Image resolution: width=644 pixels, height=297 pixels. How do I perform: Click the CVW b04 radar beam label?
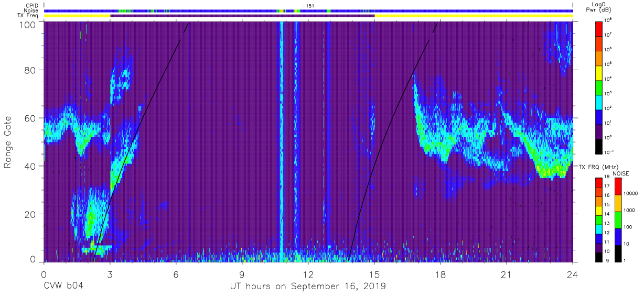pos(63,286)
